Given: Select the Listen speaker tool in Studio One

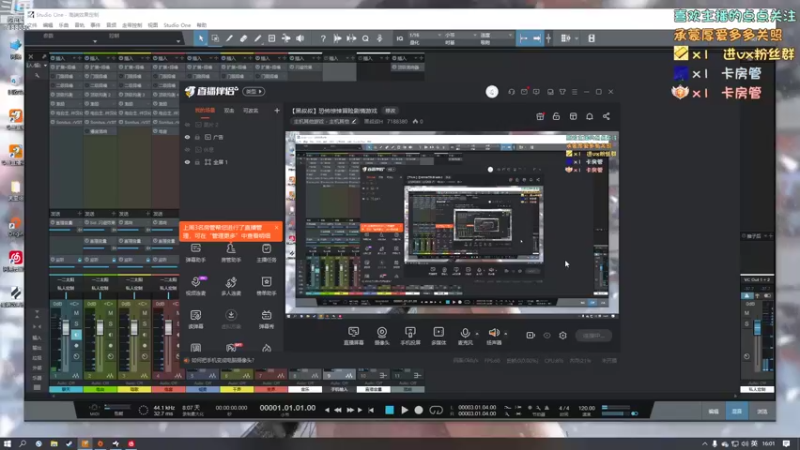Looking at the screenshot, I should (300, 38).
